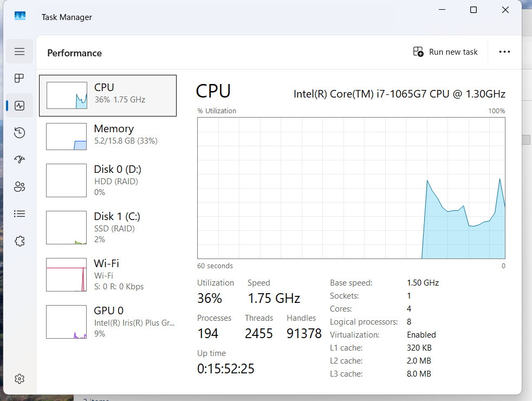The height and width of the screenshot is (401, 532).
Task: Click the Task Manager app icon
Action: point(20,16)
